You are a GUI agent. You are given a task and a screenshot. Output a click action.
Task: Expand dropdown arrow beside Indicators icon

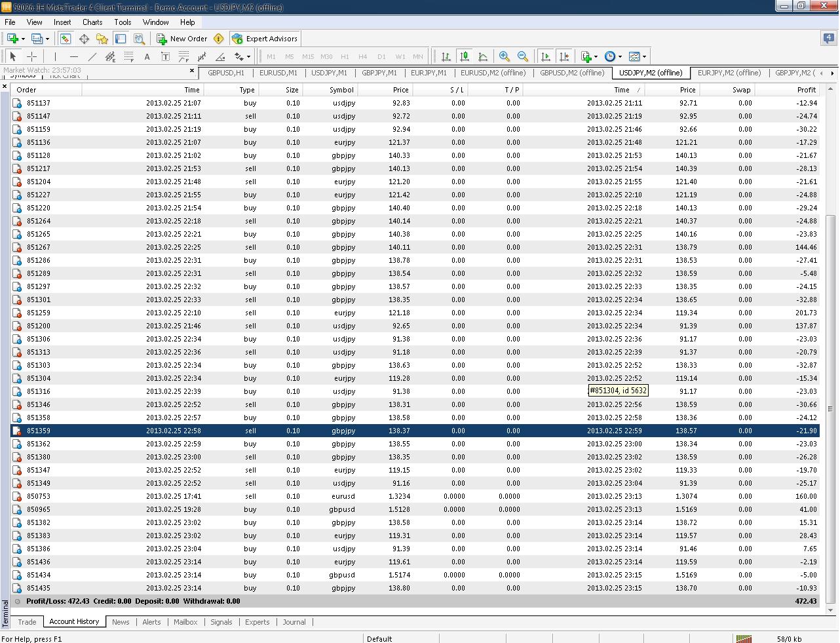click(x=596, y=56)
